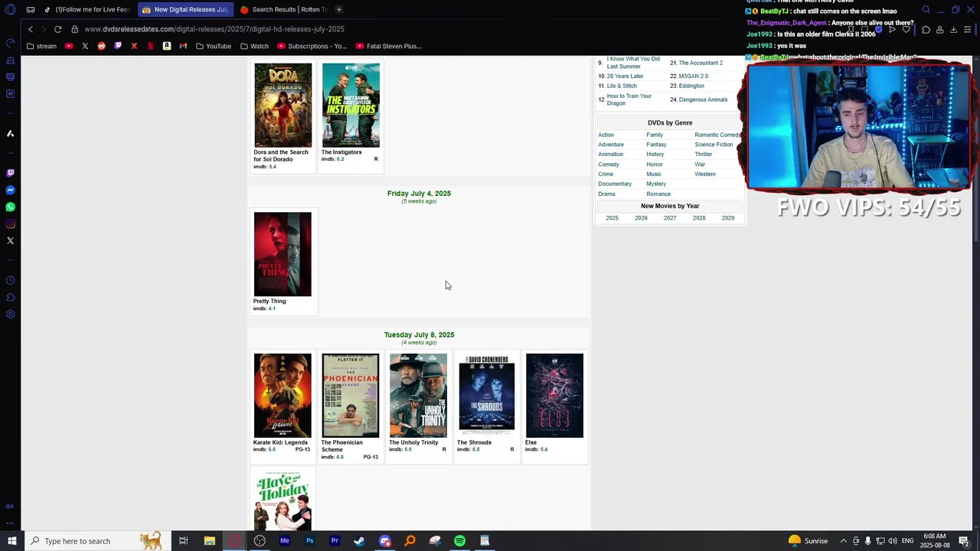Click the Windows Start button
The width and height of the screenshot is (980, 551).
point(12,541)
